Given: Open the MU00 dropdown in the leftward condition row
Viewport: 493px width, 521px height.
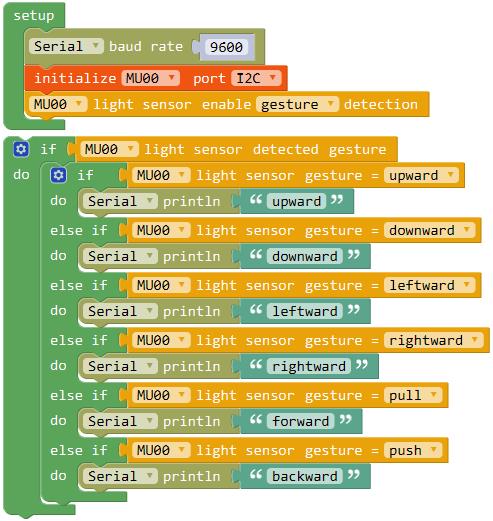Looking at the screenshot, I should pos(161,285).
